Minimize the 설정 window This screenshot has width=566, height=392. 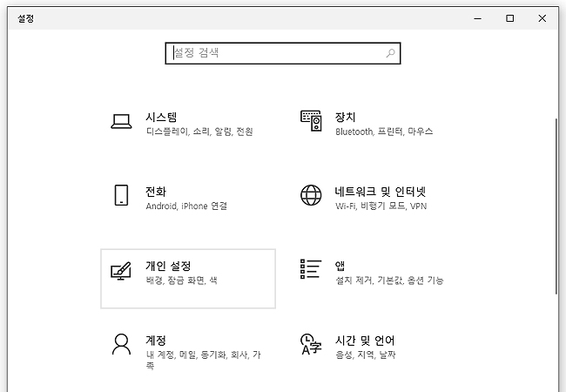click(477, 18)
